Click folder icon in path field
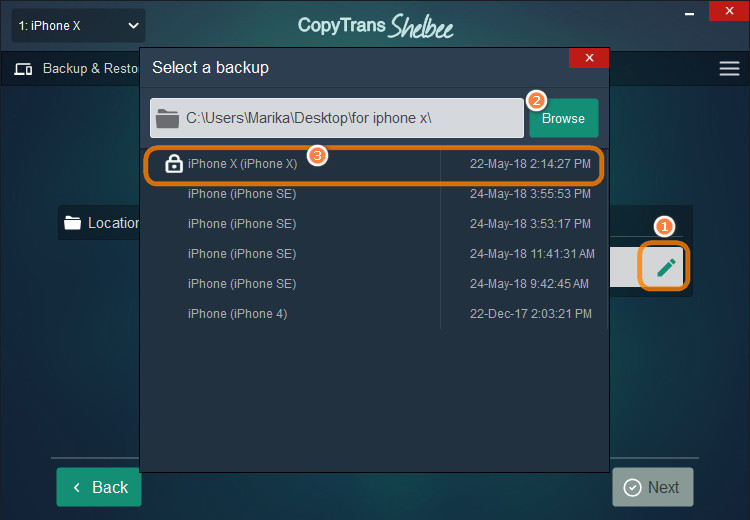Screen dimensions: 750x520 point(167,118)
